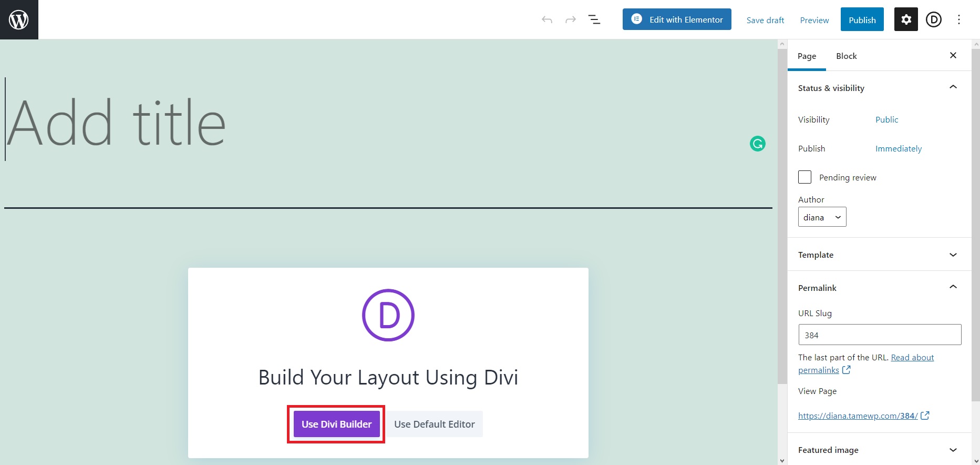Redo the last change
This screenshot has width=980, height=465.
tap(571, 20)
